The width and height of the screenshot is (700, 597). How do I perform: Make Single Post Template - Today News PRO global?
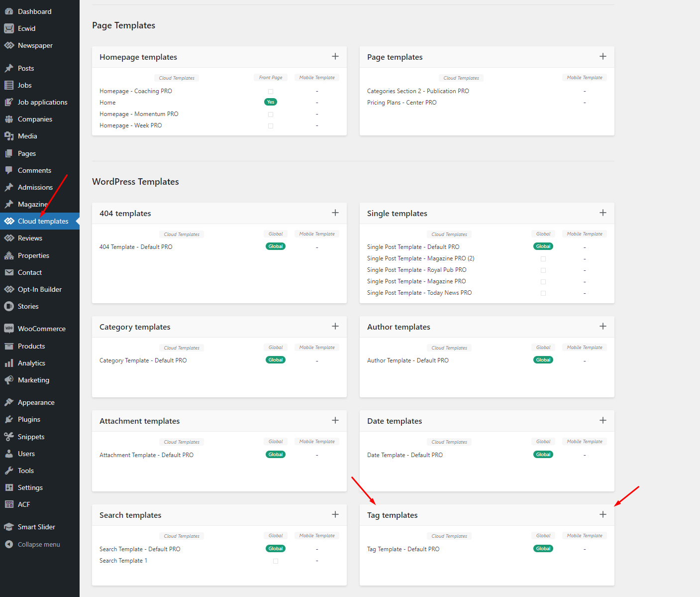pos(543,293)
